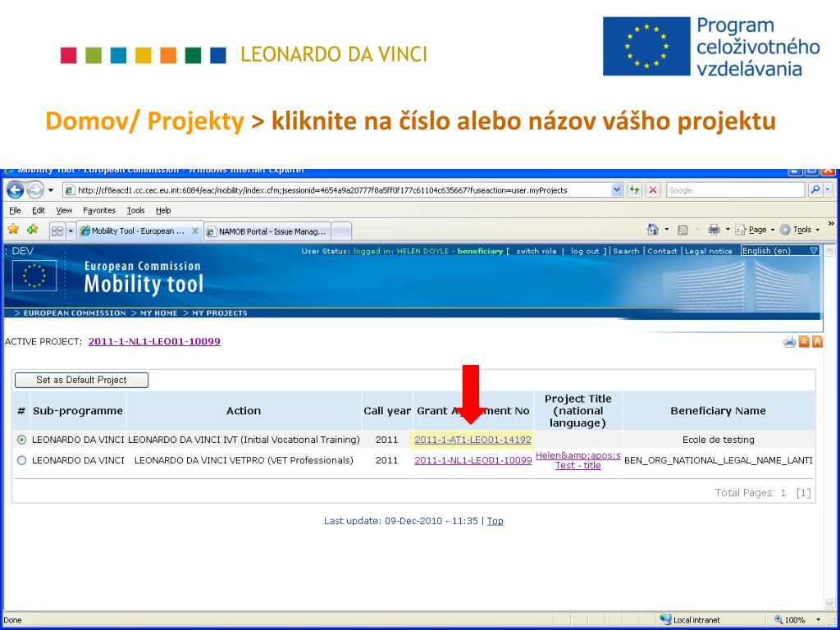Viewport: 840px width, 630px height.
Task: Open the Print dropdown arrow
Action: (728, 230)
